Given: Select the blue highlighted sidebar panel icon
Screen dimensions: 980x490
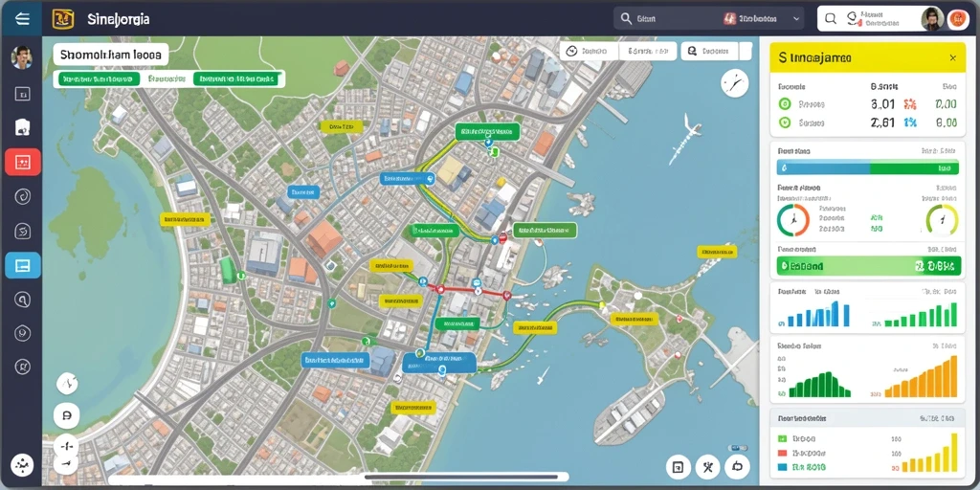Looking at the screenshot, I should pyautogui.click(x=23, y=265).
